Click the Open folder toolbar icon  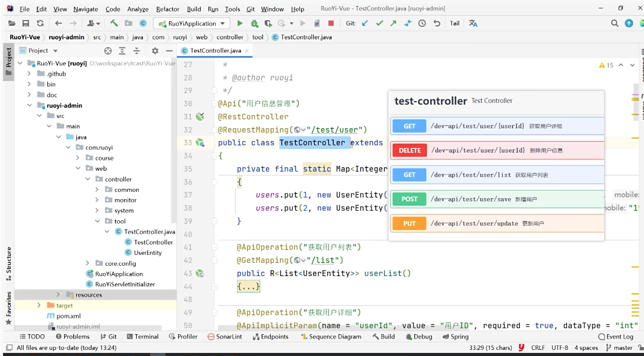[12, 24]
